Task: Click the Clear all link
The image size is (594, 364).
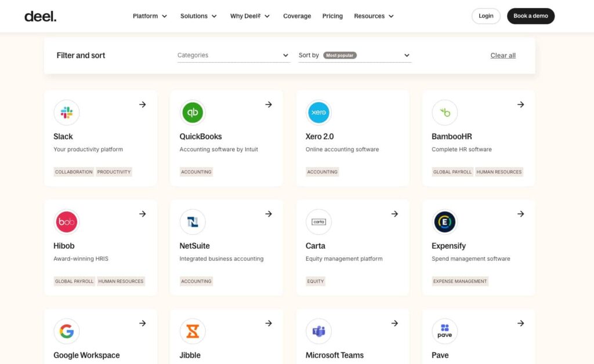Action: (x=503, y=56)
